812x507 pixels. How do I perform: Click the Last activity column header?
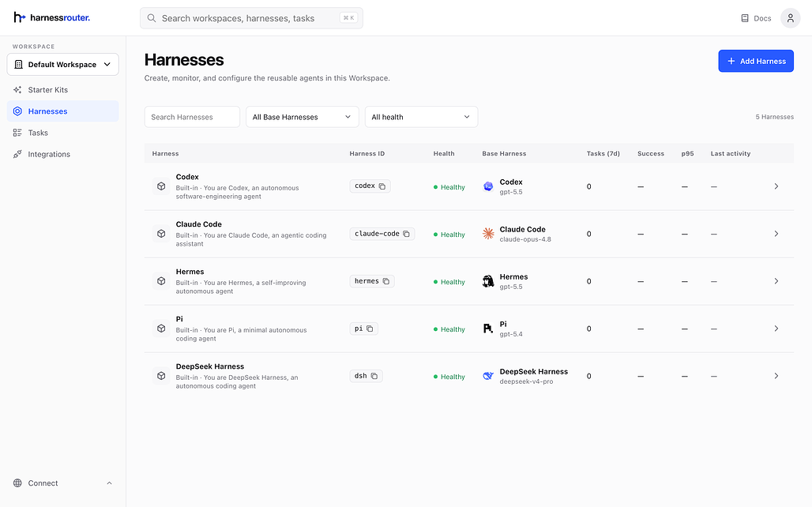pyautogui.click(x=730, y=154)
